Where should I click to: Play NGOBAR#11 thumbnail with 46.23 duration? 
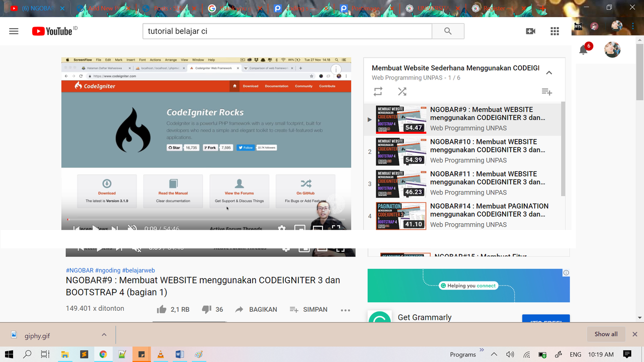coord(401,184)
